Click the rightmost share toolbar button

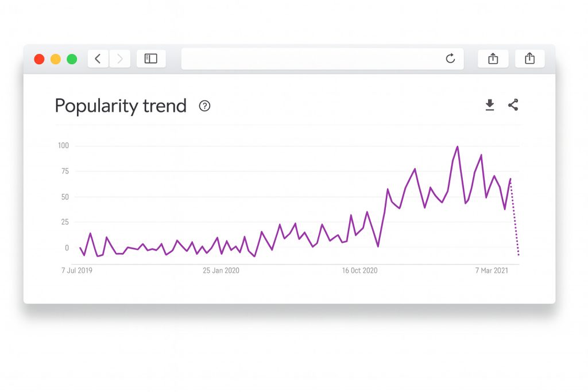(x=529, y=59)
